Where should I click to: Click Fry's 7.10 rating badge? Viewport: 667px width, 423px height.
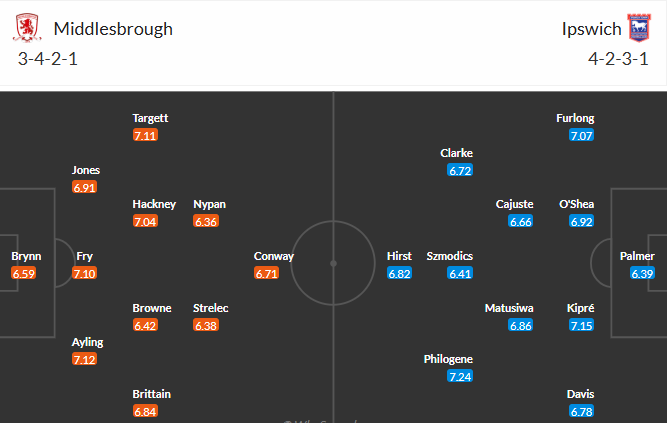(85, 273)
